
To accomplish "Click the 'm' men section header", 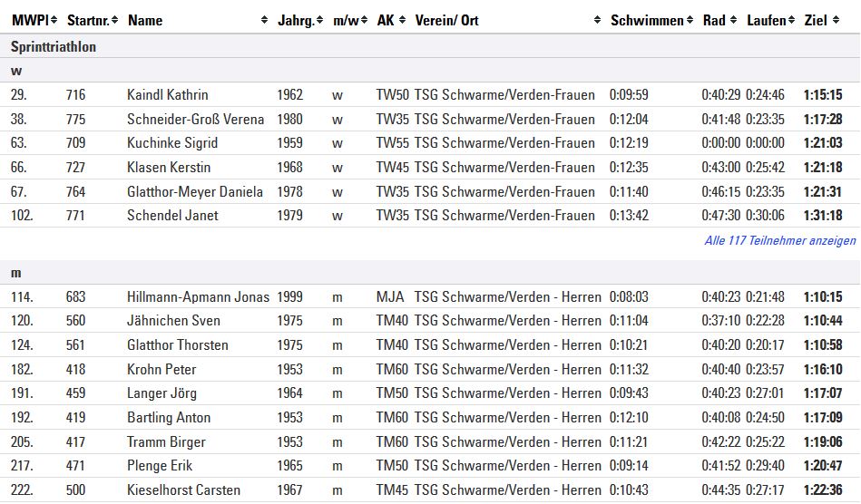I will [x=16, y=273].
